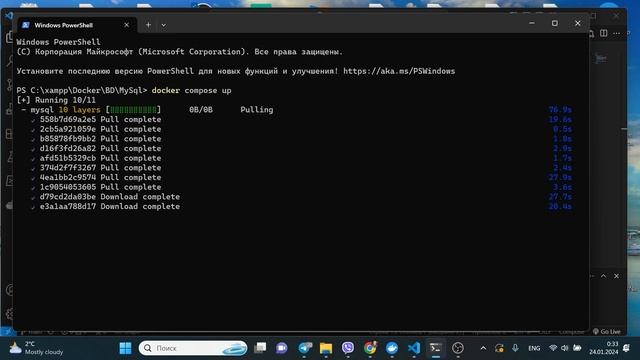Close the VS Code bottom panel
This screenshot has height=360, width=640.
616,276
